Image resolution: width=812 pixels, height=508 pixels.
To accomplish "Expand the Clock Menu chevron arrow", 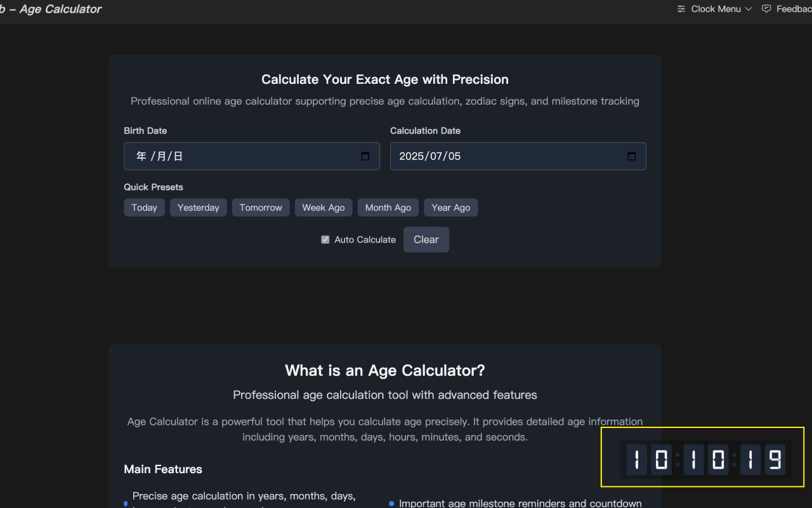I will coord(750,9).
